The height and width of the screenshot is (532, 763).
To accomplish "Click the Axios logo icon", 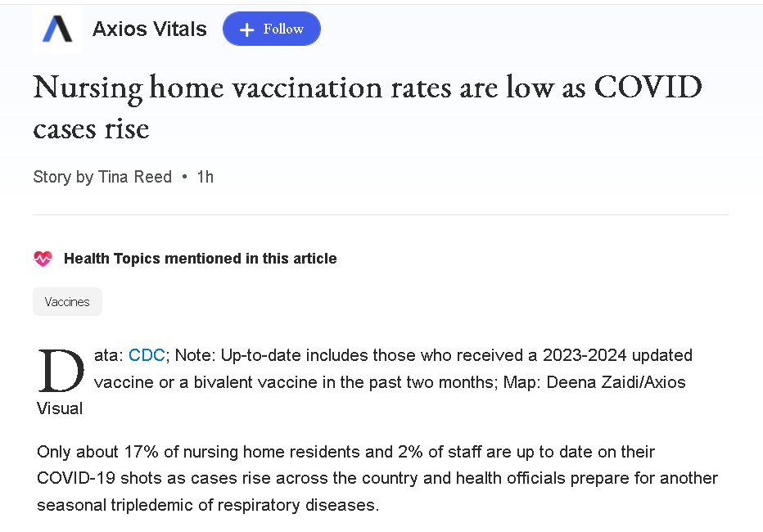I will click(x=57, y=29).
